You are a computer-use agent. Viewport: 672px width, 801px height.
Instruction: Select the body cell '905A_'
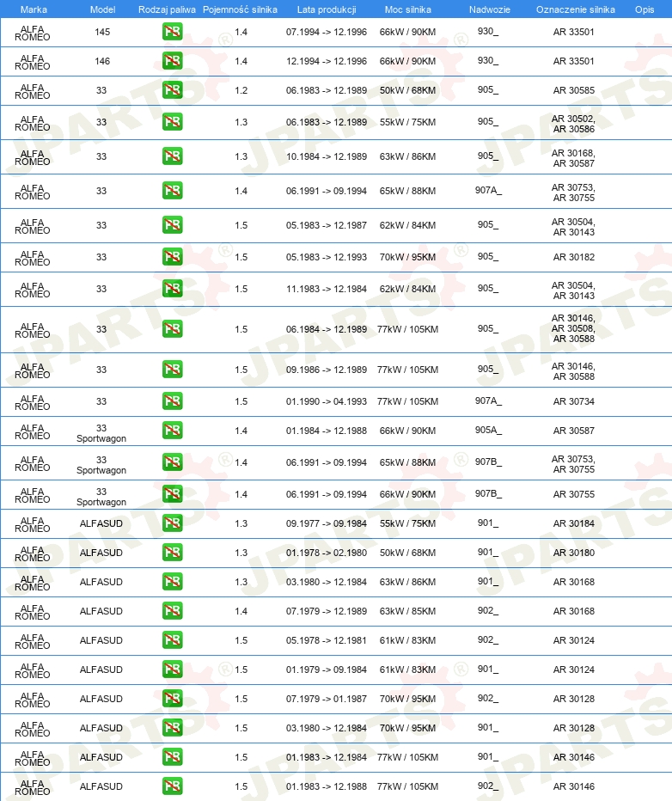(x=488, y=430)
